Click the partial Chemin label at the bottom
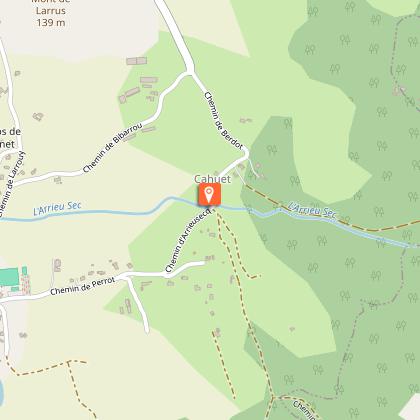420x420 pixels. (304, 411)
